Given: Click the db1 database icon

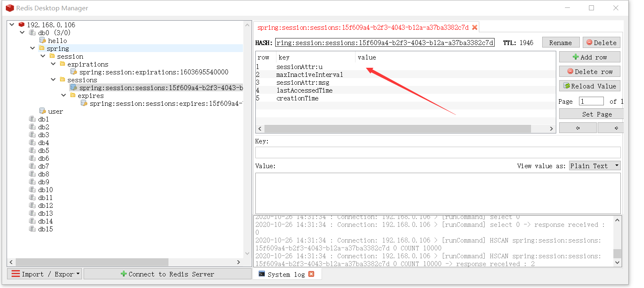Looking at the screenshot, I should (32, 119).
